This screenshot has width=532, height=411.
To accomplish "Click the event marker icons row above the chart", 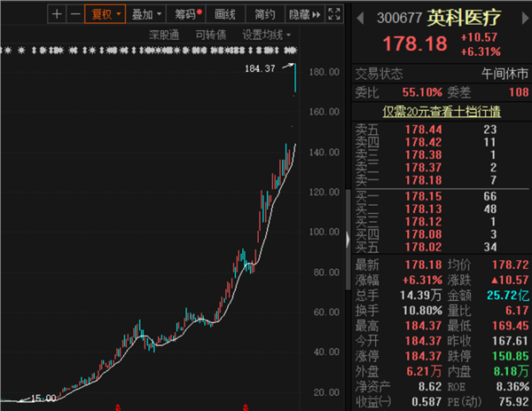I will (149, 51).
